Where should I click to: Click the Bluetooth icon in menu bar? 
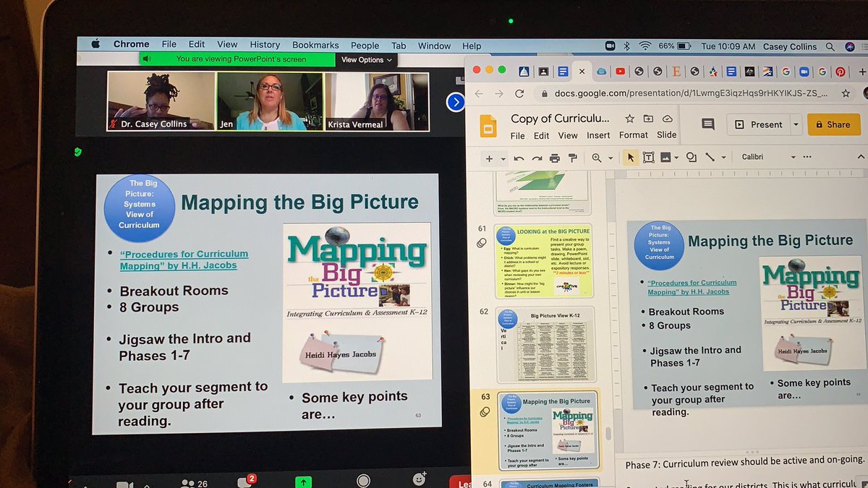[x=626, y=46]
